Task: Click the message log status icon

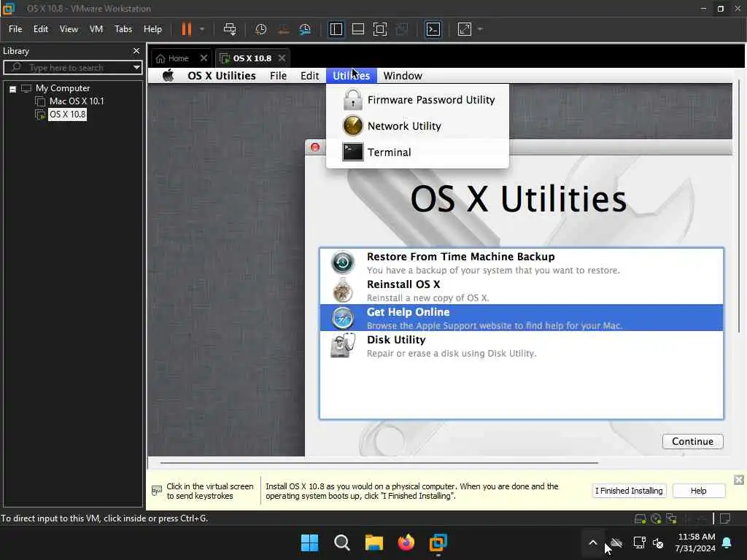Action: 725,518
